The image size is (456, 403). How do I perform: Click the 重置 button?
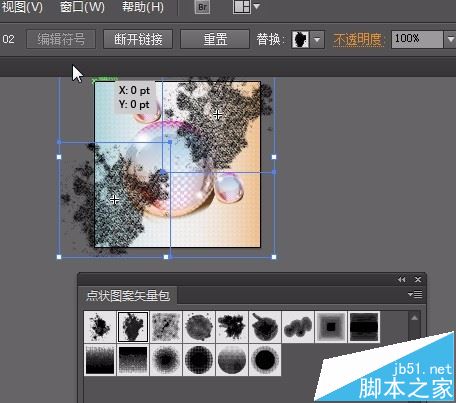(215, 39)
